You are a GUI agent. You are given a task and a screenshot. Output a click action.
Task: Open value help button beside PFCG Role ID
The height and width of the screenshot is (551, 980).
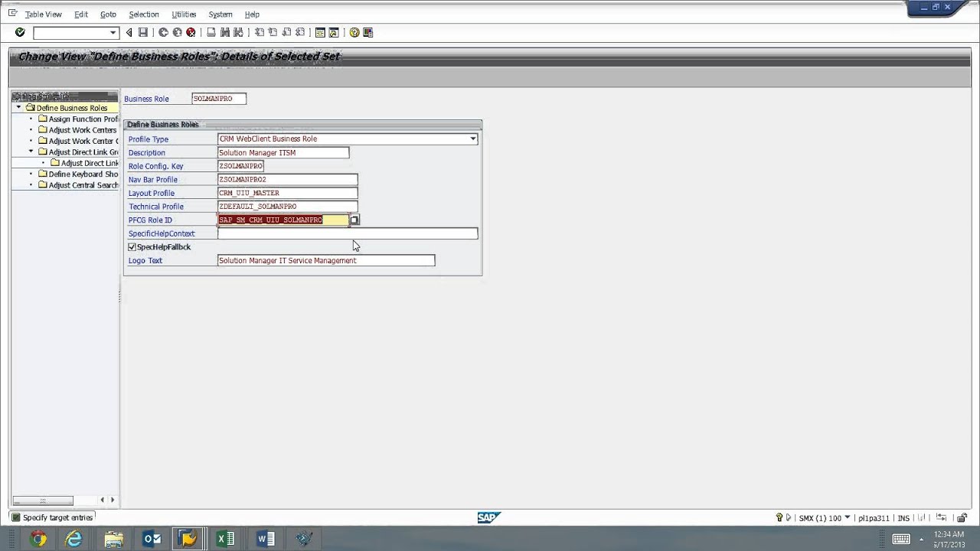354,220
